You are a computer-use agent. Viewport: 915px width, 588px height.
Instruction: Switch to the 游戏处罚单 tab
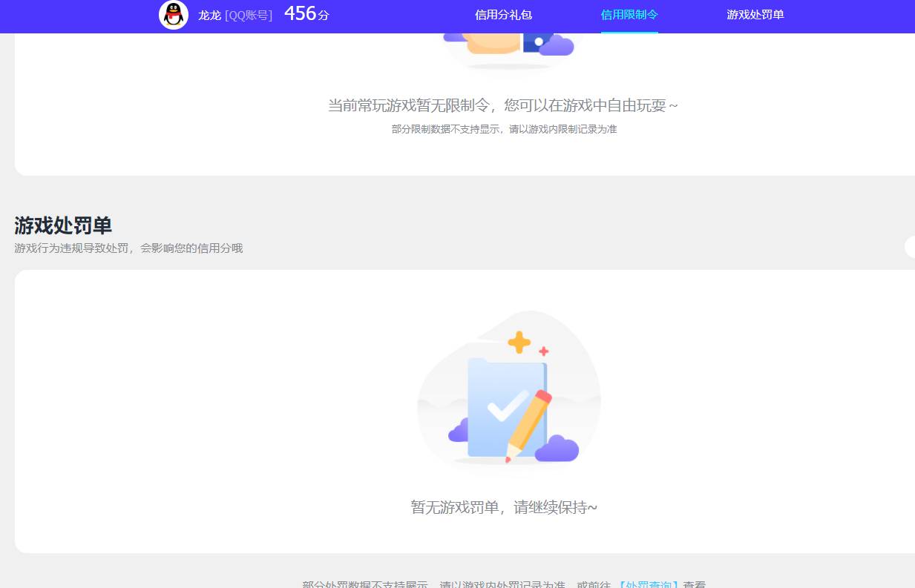coord(755,15)
